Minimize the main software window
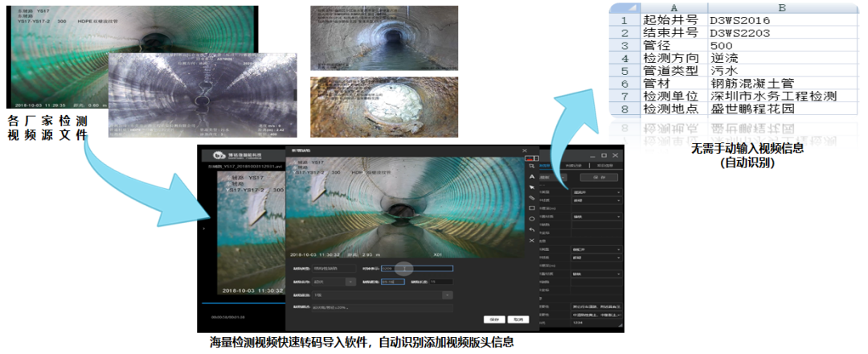Viewport: 868px width, 354px height. coord(592,156)
